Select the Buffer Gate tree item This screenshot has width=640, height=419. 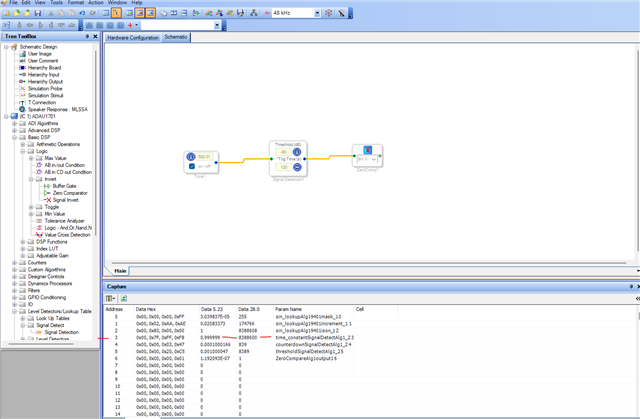tap(64, 186)
